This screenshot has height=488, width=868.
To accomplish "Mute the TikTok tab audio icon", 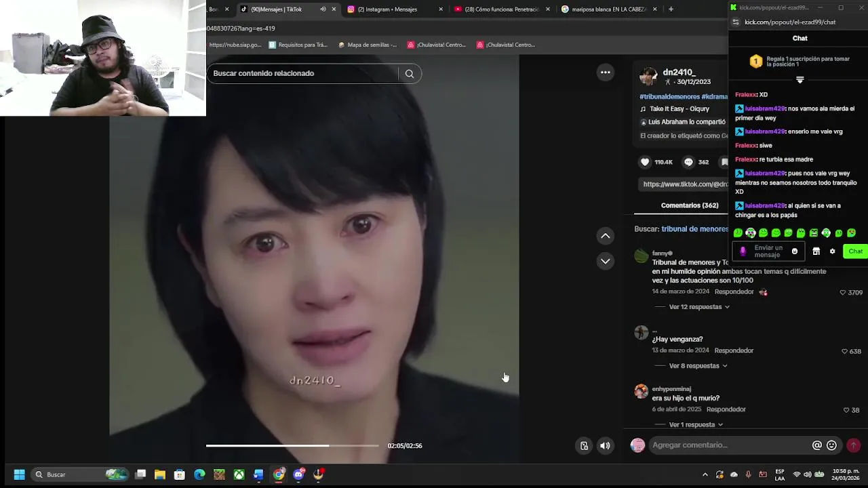I will (323, 9).
